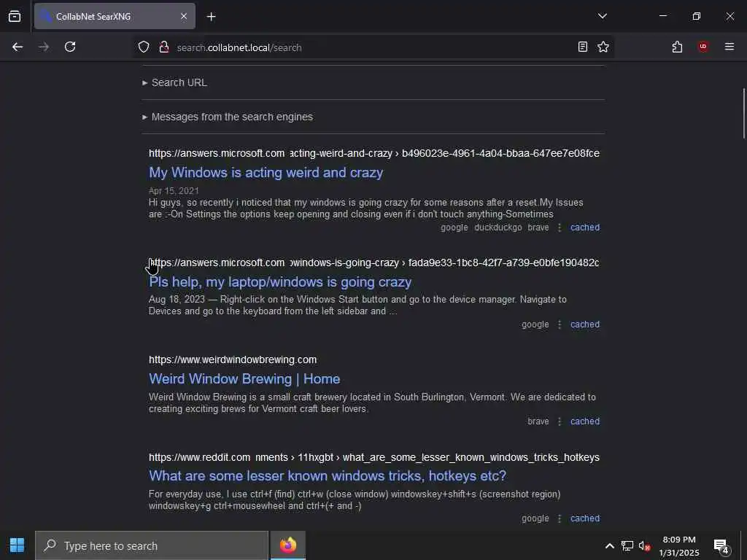747x560 pixels.
Task: Open options dots for 'going crazy' laptop result
Action: (x=560, y=324)
